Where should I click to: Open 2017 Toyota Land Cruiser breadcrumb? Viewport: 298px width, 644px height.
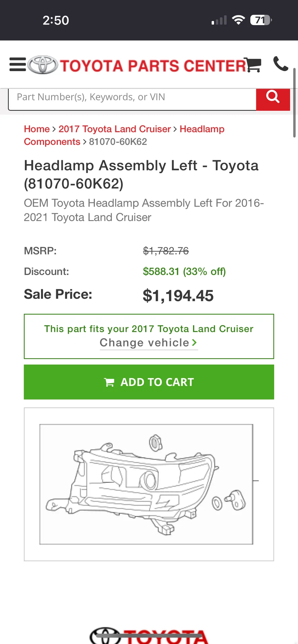(x=115, y=129)
